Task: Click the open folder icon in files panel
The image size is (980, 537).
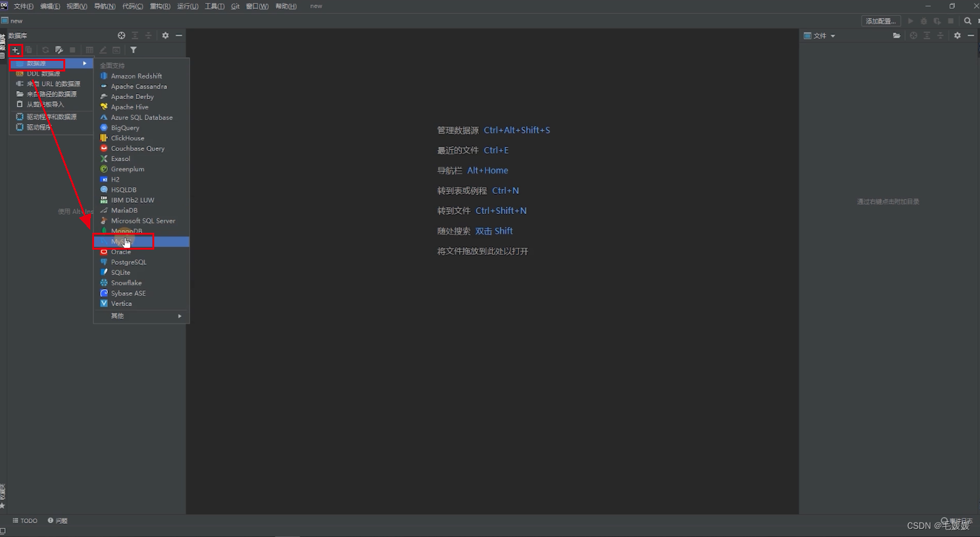Action: pos(897,36)
